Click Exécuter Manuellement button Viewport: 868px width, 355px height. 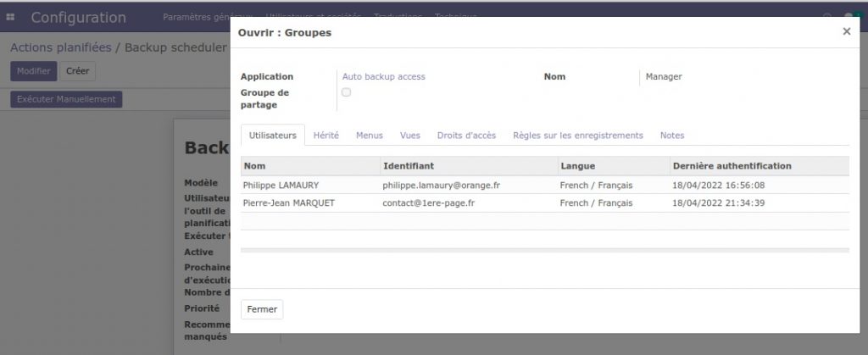(66, 99)
